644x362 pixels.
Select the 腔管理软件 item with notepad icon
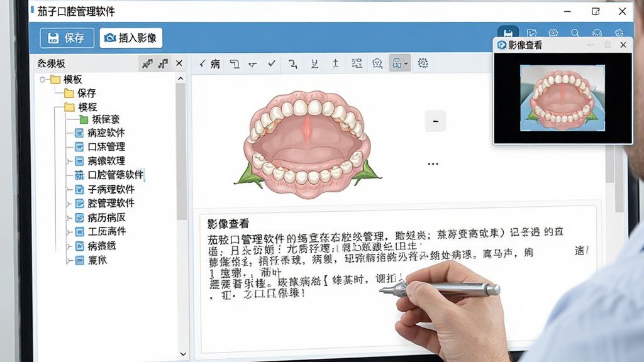[105, 203]
